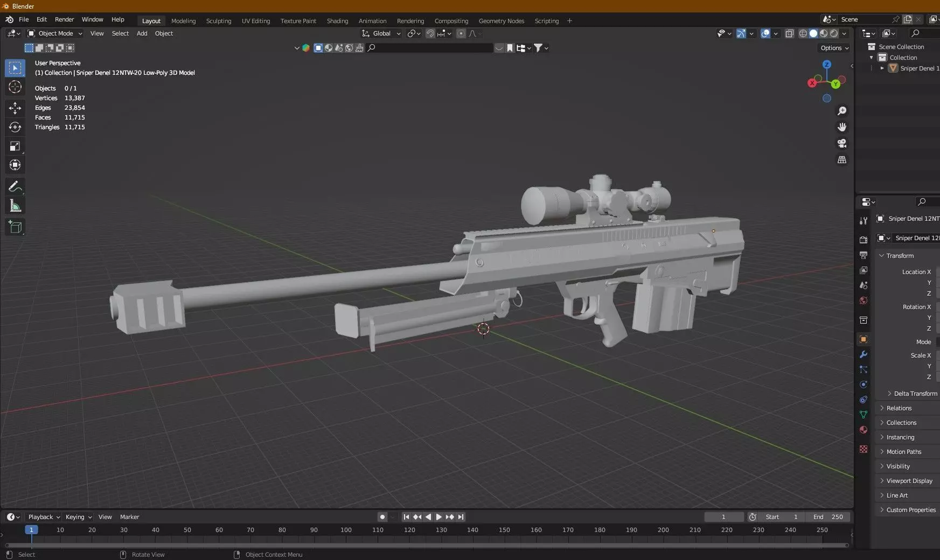Switch to the Geometry Nodes workspace tab
This screenshot has width=940, height=560.
501,21
